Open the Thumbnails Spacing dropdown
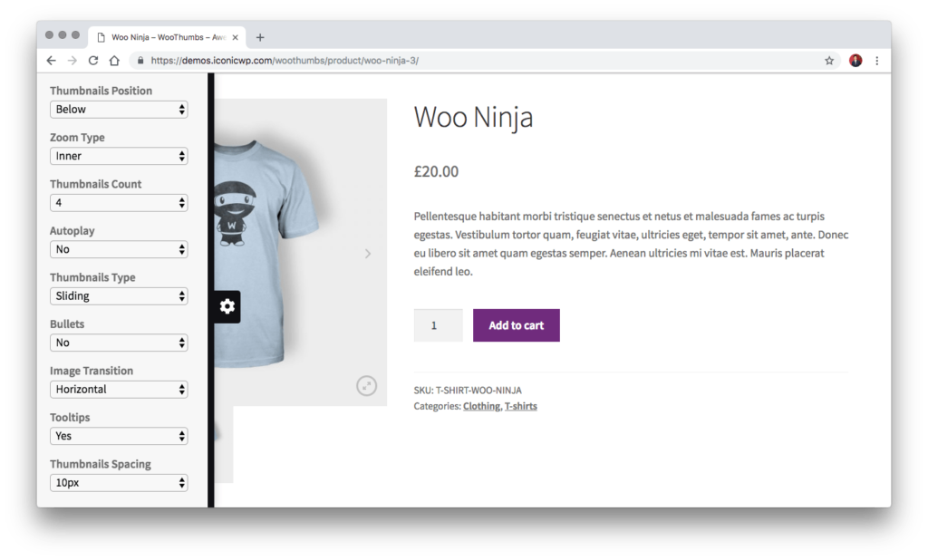 click(x=119, y=482)
